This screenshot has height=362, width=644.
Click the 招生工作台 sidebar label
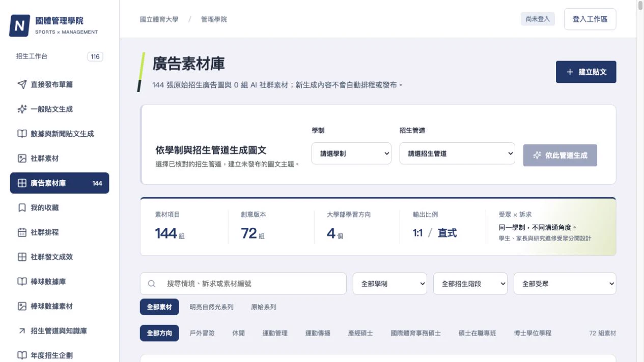32,56
